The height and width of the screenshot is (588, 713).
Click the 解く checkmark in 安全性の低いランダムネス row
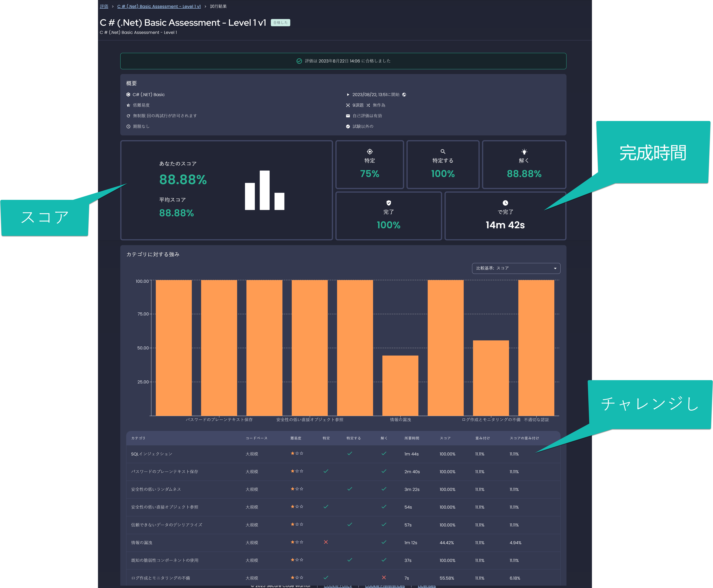pos(384,489)
